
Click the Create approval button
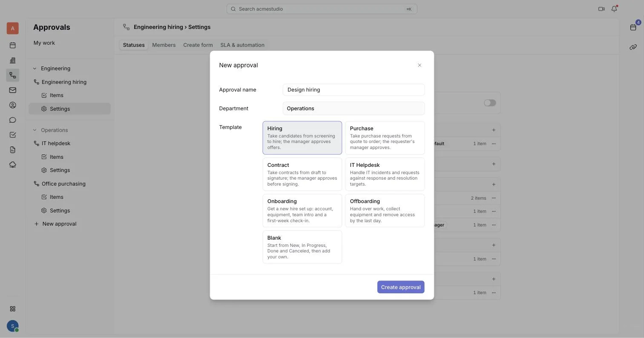(x=401, y=287)
